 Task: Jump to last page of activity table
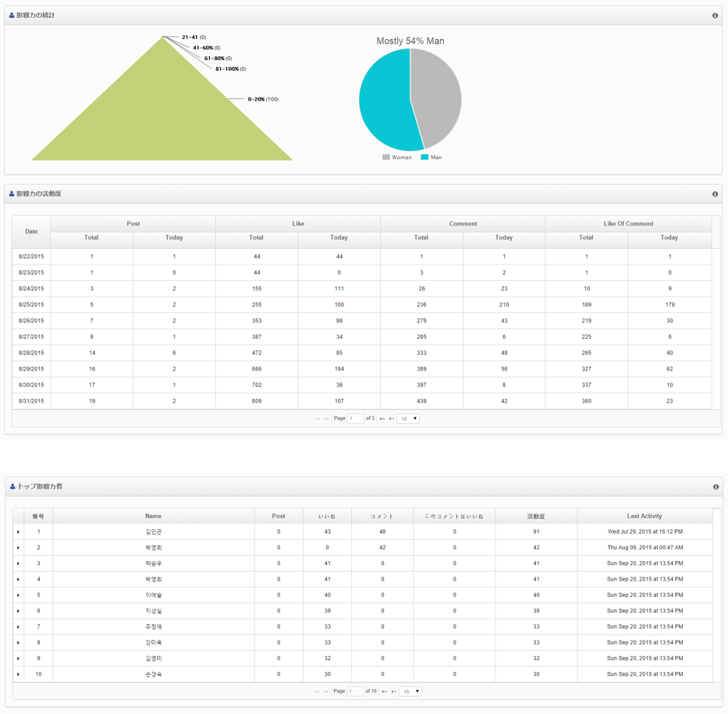[391, 419]
